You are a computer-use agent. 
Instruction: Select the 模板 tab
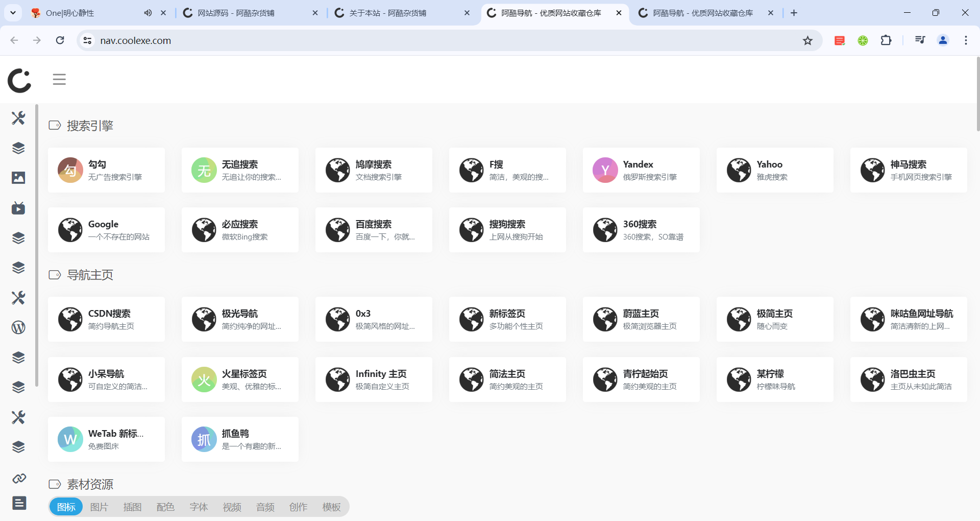tap(331, 507)
